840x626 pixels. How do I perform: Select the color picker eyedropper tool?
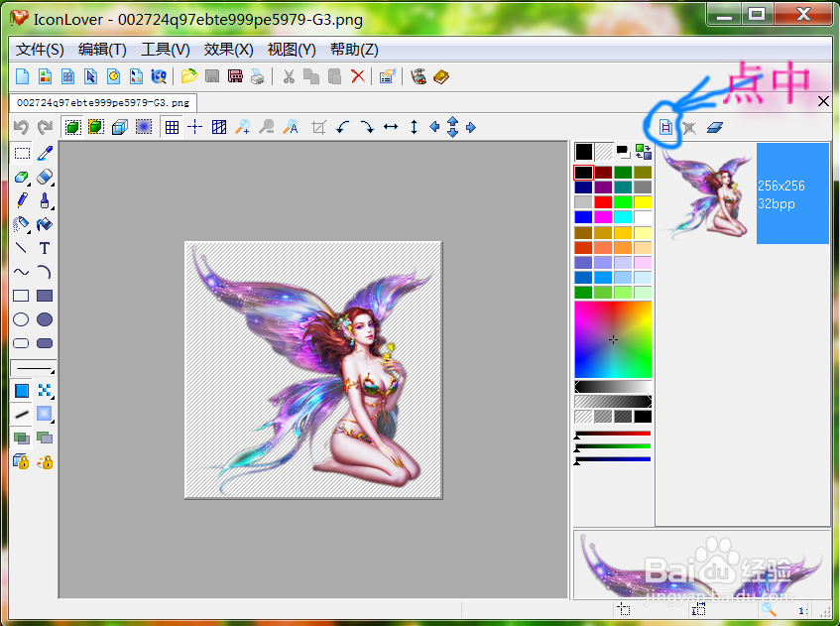[x=45, y=154]
